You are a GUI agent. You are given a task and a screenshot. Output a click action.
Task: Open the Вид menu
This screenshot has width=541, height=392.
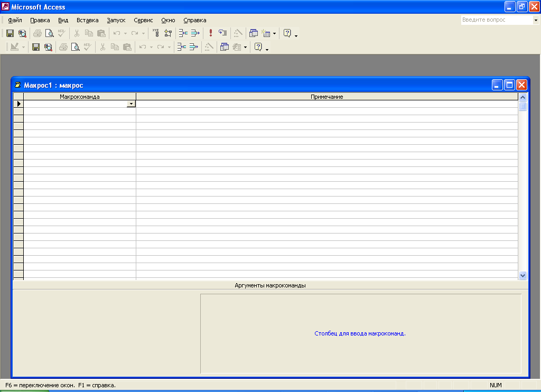coord(63,20)
